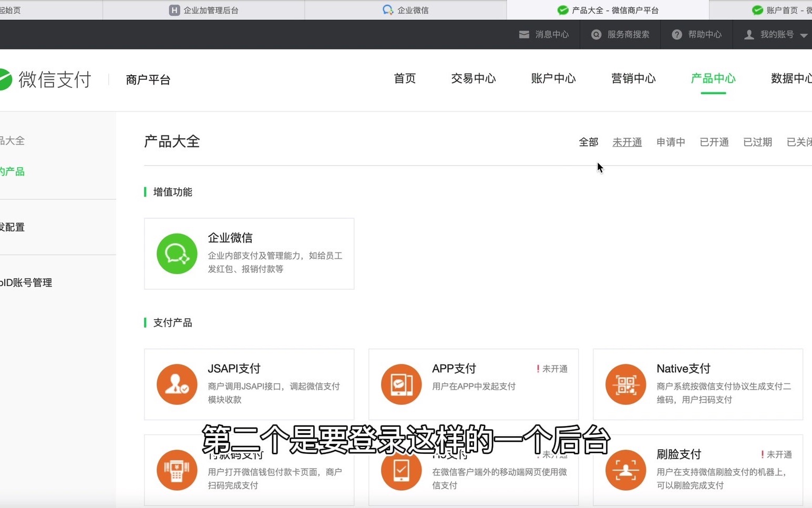Click the 增值功能 section heading
The image size is (812, 508).
[x=172, y=192]
